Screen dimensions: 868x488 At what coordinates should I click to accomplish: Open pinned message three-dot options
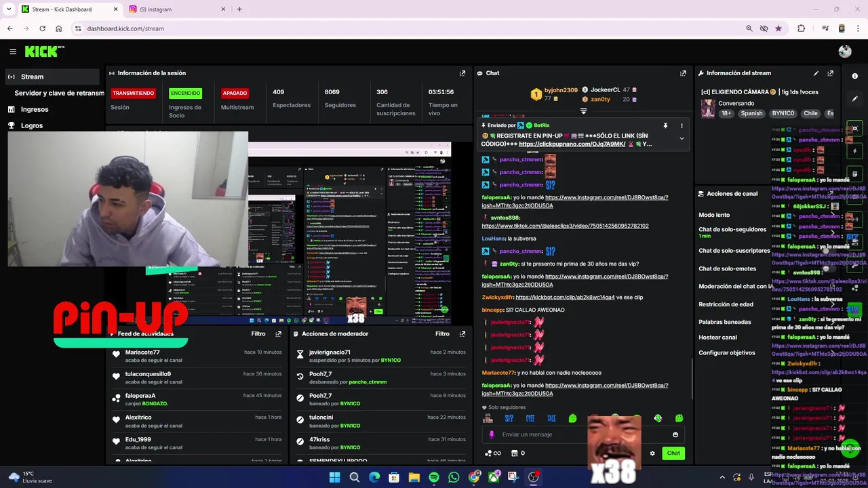(682, 125)
